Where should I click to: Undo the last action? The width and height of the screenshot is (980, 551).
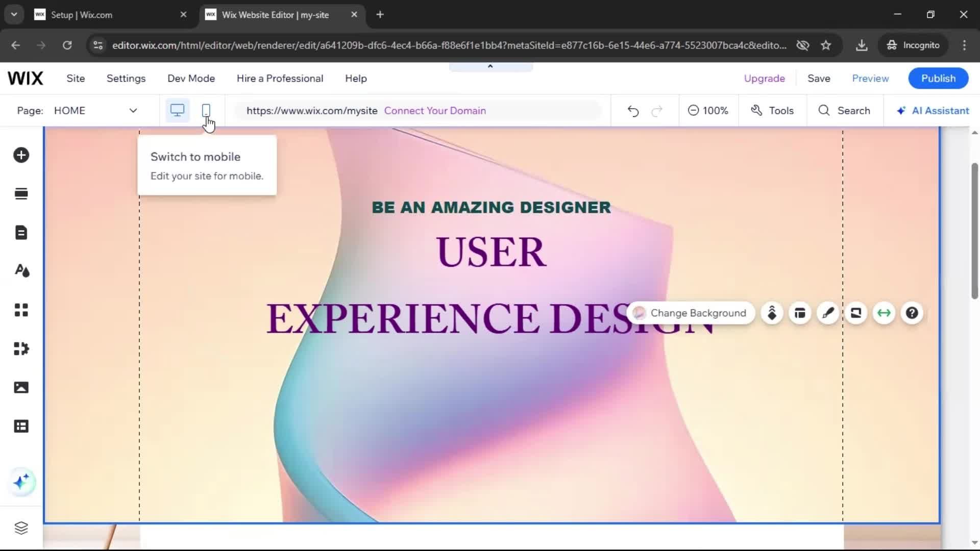(633, 111)
